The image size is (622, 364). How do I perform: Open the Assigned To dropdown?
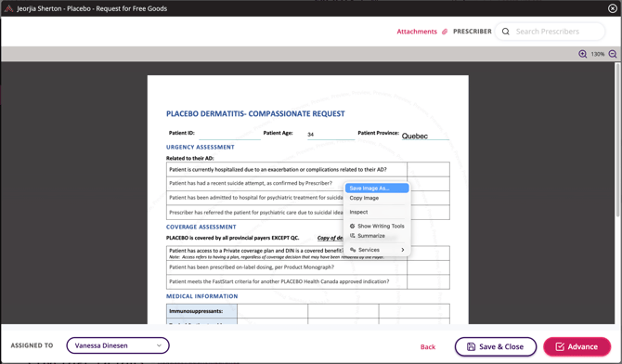118,345
